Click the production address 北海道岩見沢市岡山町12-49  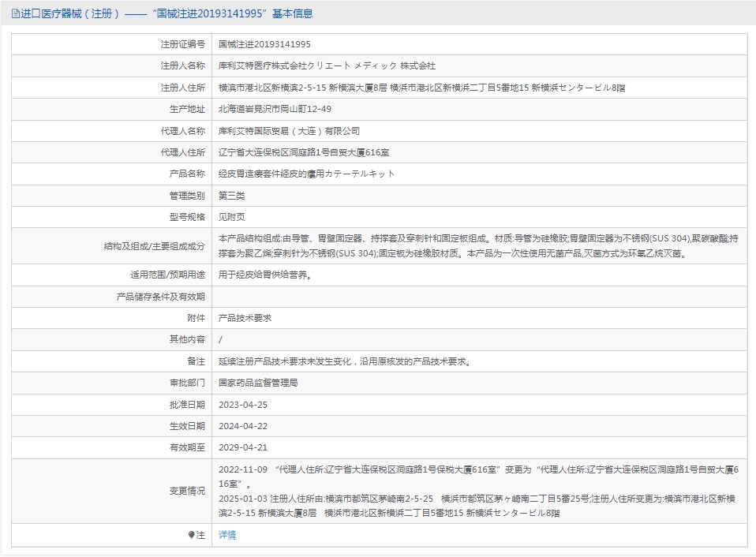click(x=275, y=109)
